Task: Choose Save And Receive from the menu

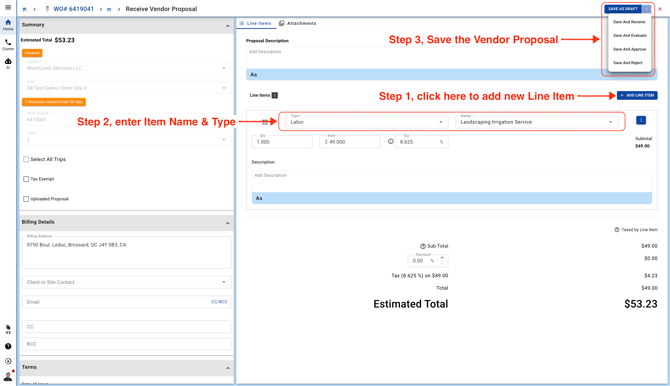Action: tap(629, 22)
